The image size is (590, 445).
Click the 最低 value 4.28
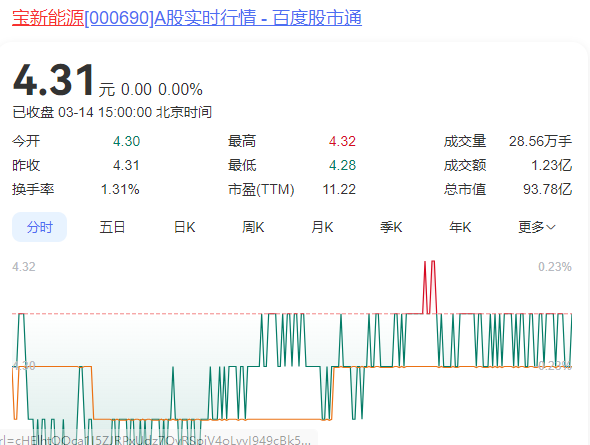(342, 165)
